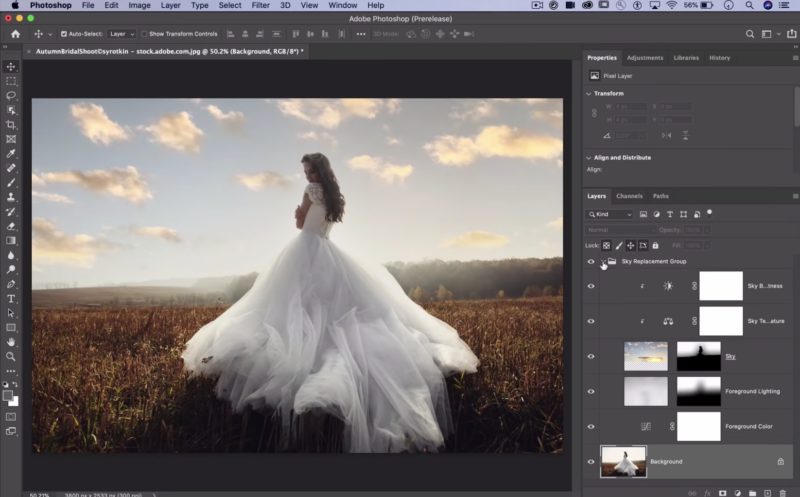This screenshot has width=800, height=497.
Task: Pick the Eyedropper tool
Action: click(x=11, y=154)
